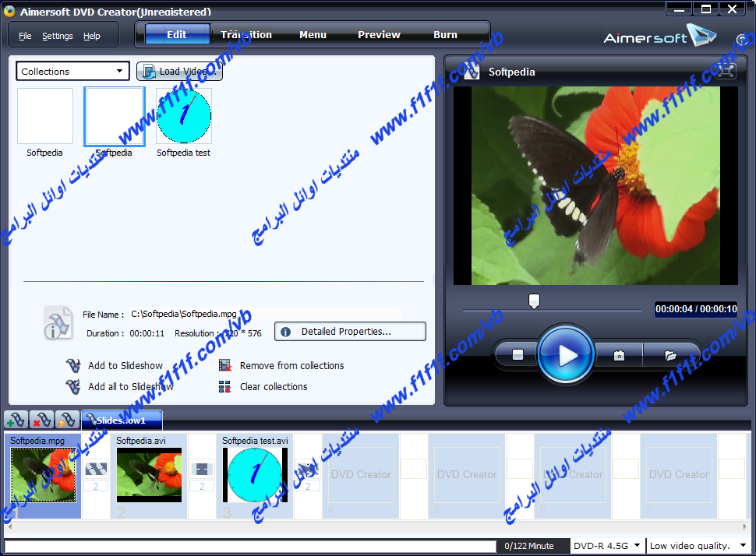Open the snapshot folder icon in the player
756x556 pixels.
pyautogui.click(x=670, y=355)
